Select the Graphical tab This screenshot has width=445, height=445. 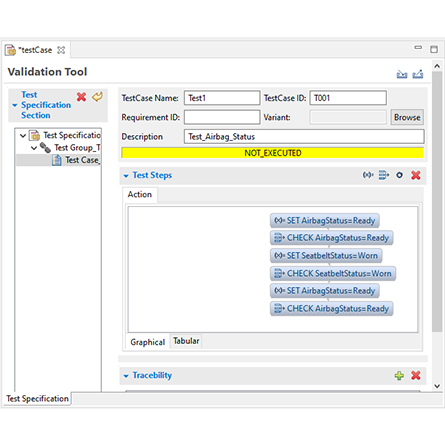point(147,342)
